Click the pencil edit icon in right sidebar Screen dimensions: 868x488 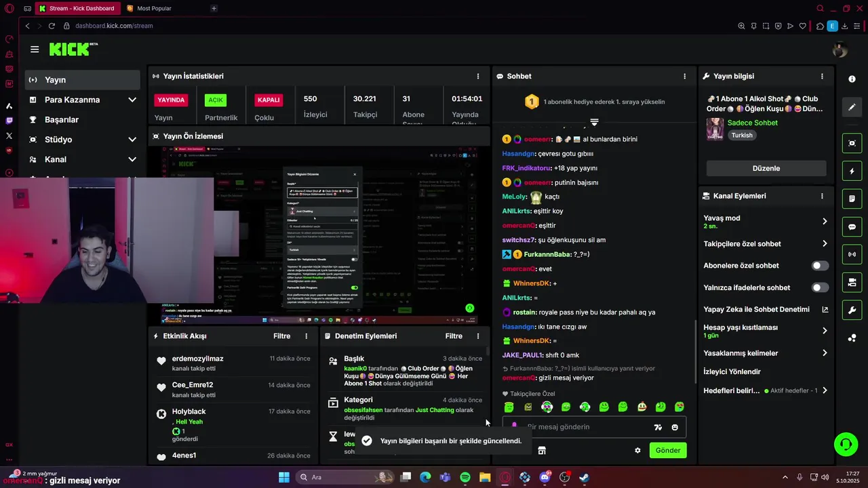852,107
